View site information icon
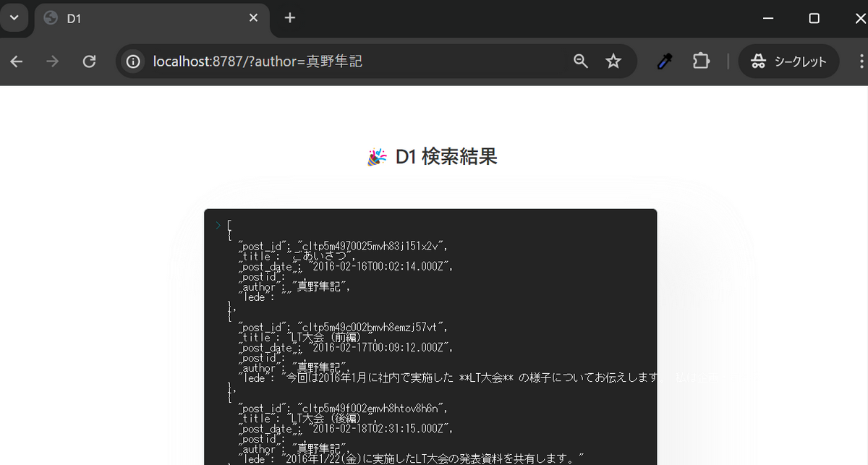 [x=133, y=61]
